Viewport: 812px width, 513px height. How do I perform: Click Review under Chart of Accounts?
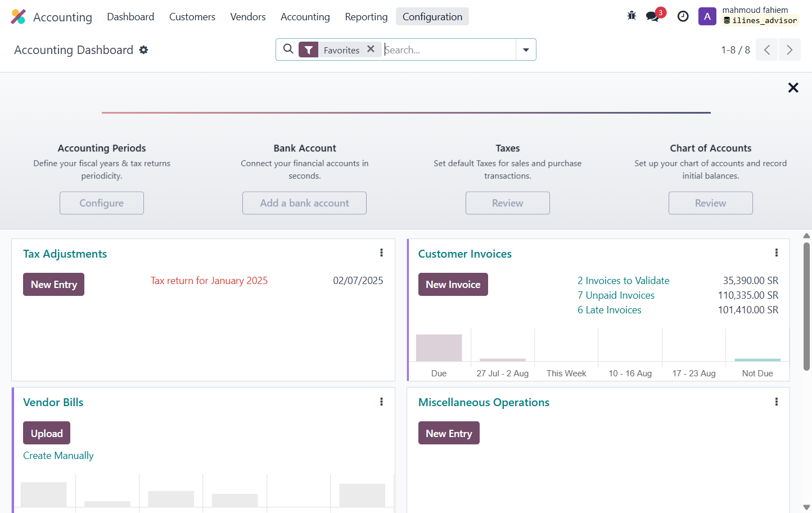(711, 203)
